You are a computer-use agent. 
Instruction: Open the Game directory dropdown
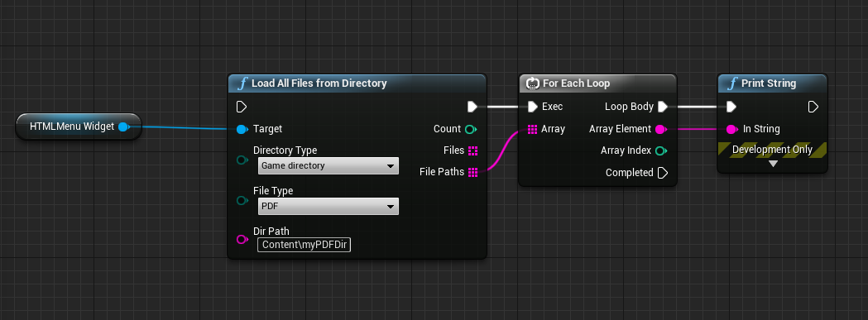tap(328, 165)
